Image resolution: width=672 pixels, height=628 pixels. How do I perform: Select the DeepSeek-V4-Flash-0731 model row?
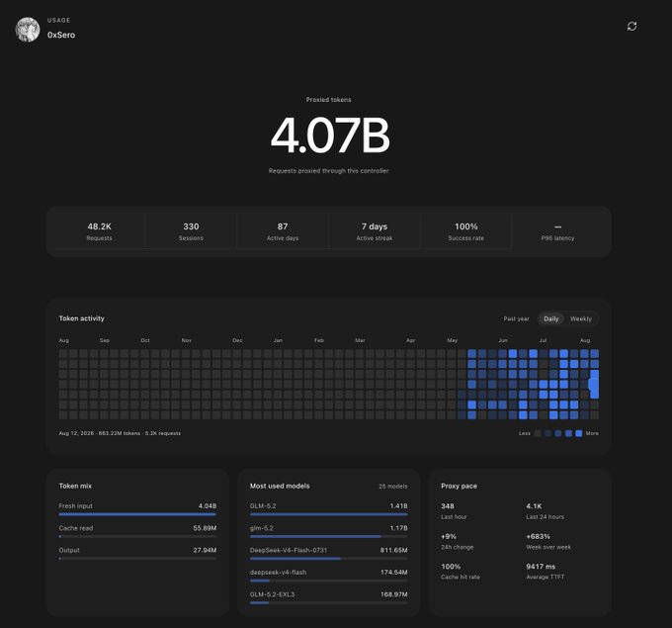329,553
